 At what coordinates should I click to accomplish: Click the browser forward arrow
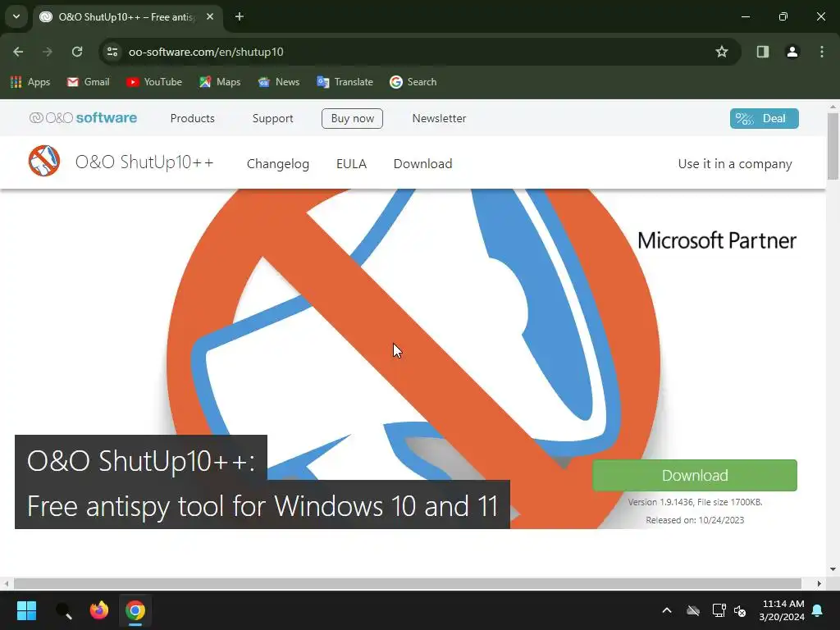tap(48, 52)
